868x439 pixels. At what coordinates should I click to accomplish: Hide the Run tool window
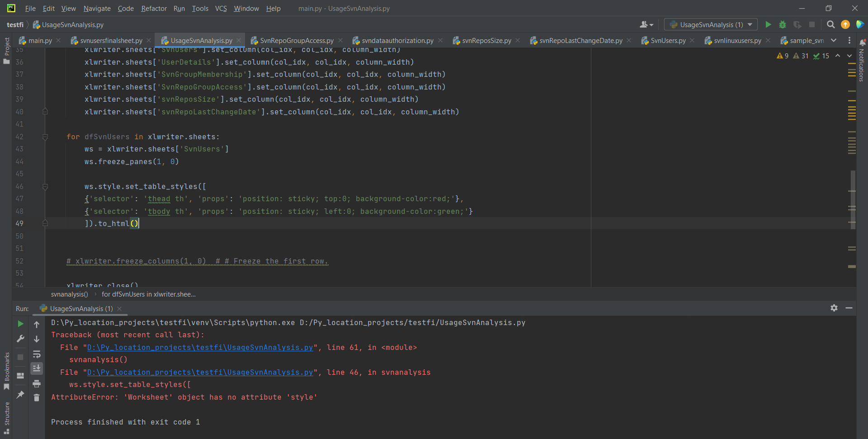(x=849, y=308)
